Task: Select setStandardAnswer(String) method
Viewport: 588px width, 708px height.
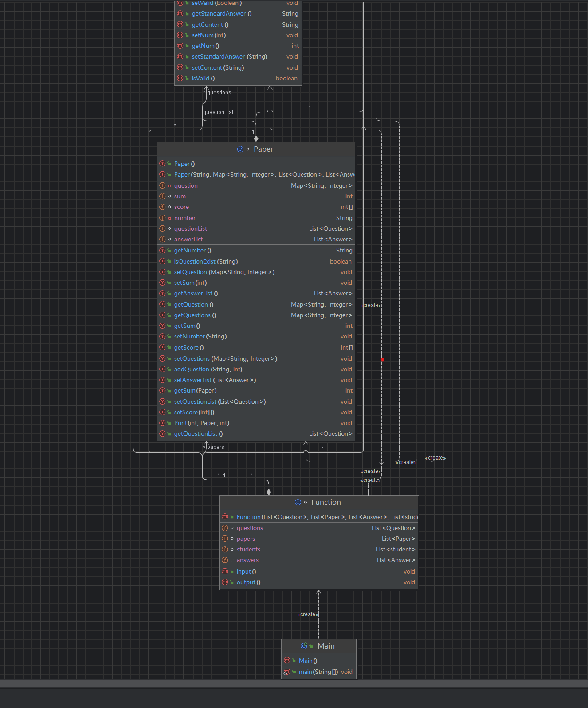Action: click(238, 56)
